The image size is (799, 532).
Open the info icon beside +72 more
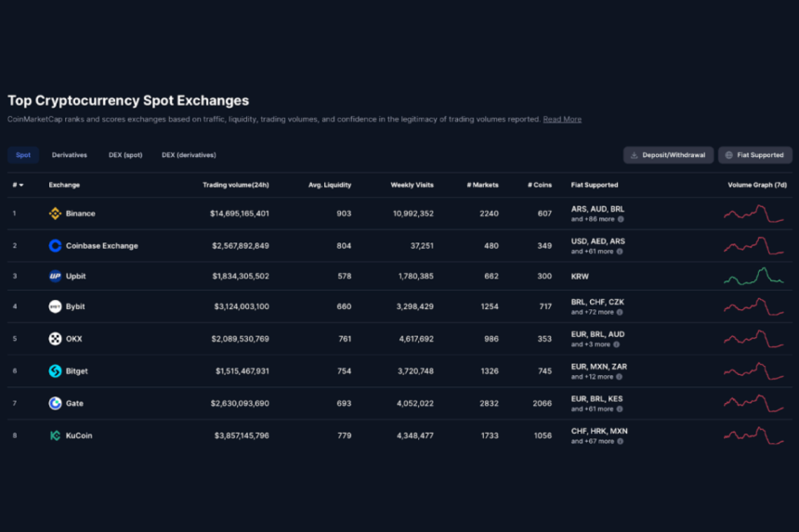point(620,312)
